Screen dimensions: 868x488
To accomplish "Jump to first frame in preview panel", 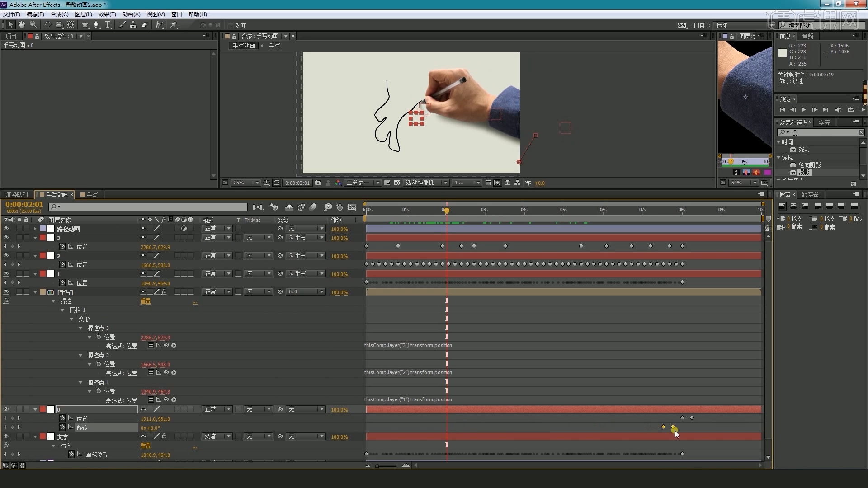I will click(782, 110).
